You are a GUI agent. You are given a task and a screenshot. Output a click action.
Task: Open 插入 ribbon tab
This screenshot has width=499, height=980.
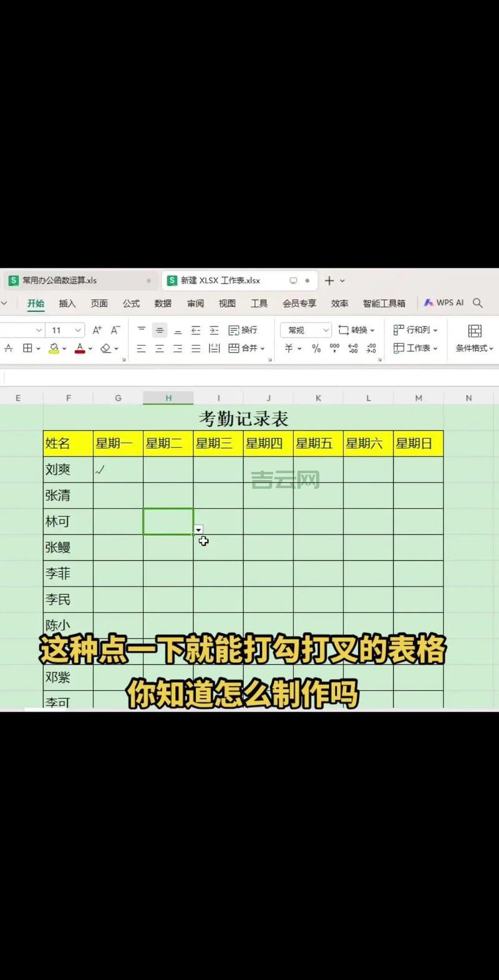(67, 303)
